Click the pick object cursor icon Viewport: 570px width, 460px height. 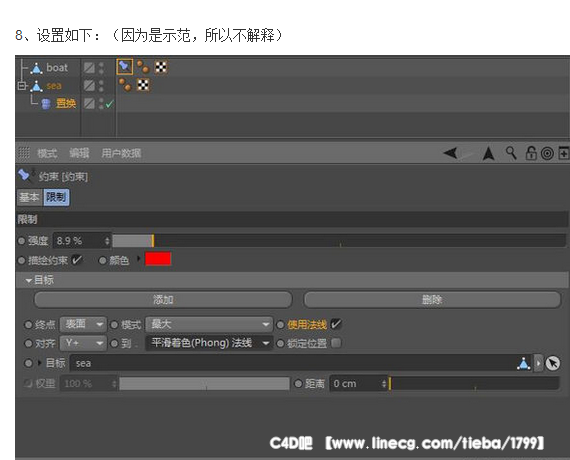point(553,363)
